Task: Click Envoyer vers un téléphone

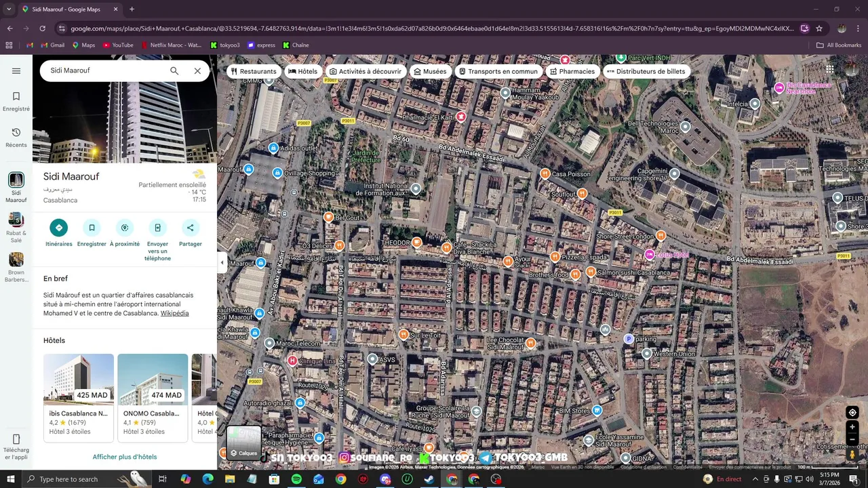Action: [157, 241]
